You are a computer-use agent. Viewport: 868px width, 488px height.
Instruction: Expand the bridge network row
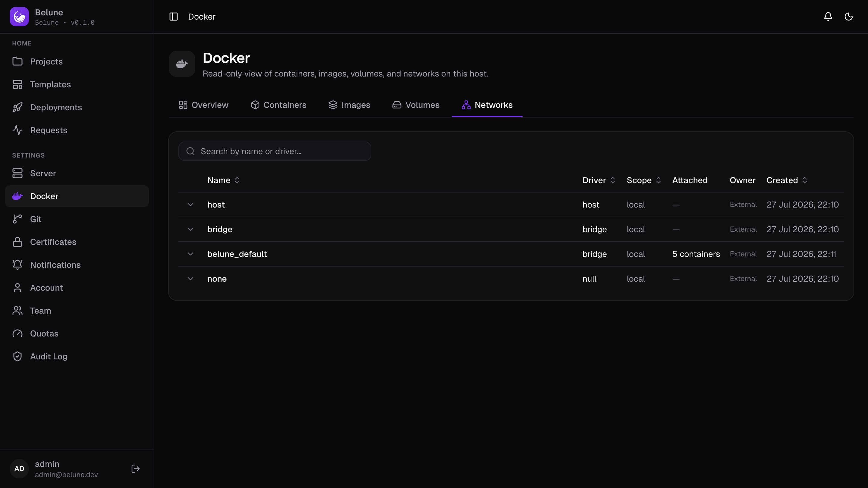190,229
